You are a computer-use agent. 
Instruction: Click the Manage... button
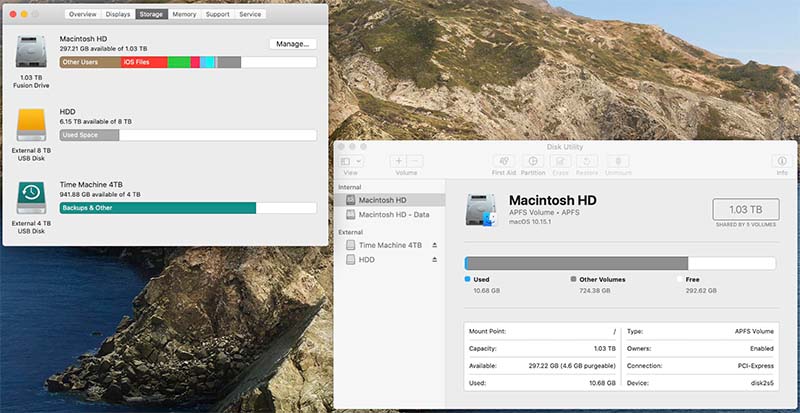pyautogui.click(x=293, y=44)
